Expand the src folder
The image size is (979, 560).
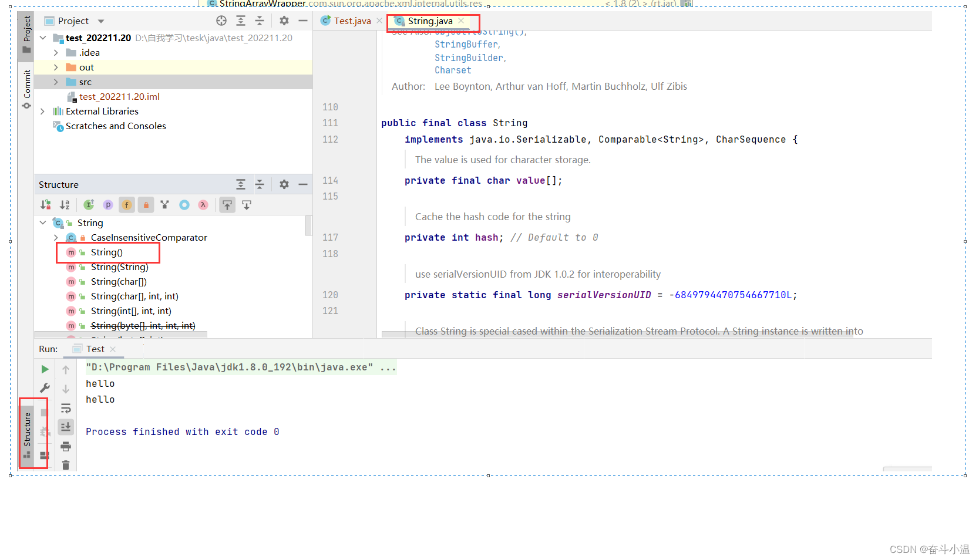(x=56, y=82)
